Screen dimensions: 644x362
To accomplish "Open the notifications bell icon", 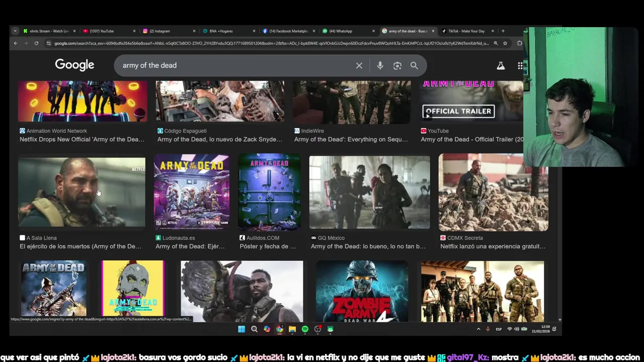I will 554,329.
